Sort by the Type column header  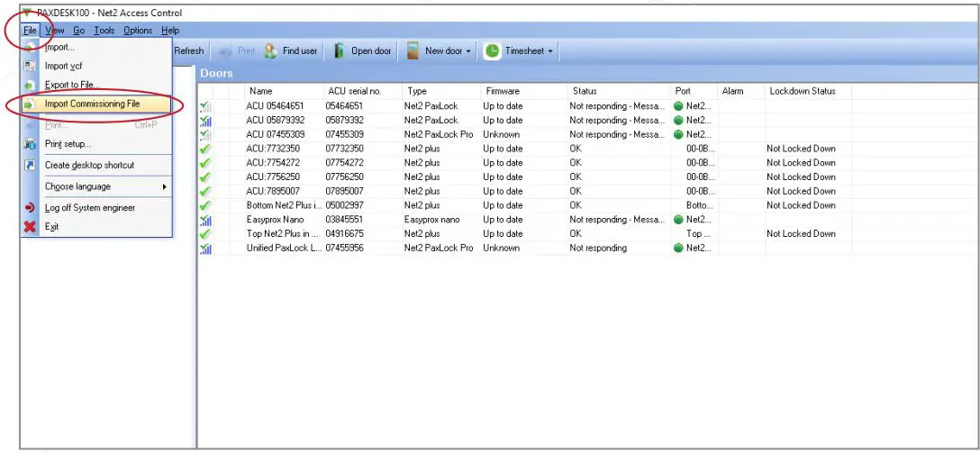pos(442,91)
